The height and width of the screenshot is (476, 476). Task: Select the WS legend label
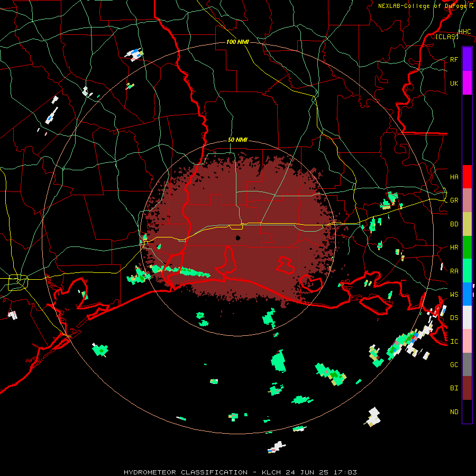454,295
